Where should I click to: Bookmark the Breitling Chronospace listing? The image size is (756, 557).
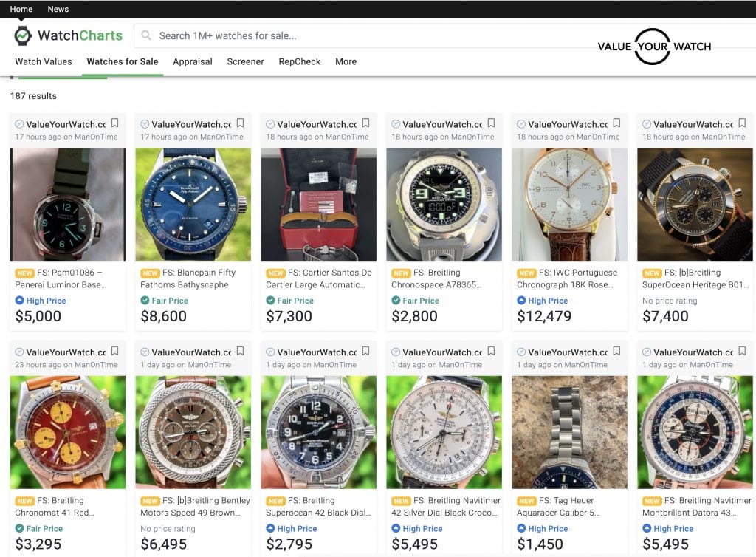click(491, 123)
